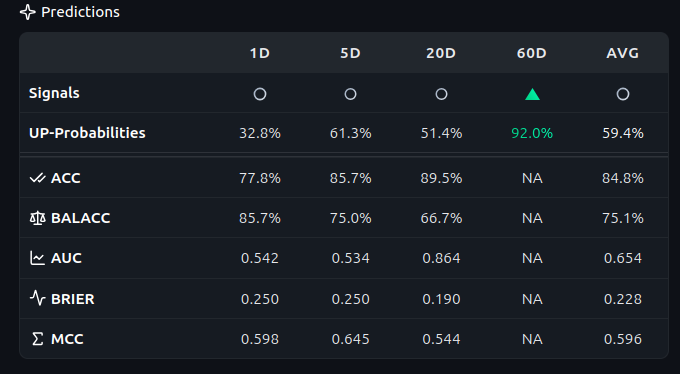Click the green 92.0% UP-probability value
This screenshot has width=680, height=374.
click(x=532, y=133)
